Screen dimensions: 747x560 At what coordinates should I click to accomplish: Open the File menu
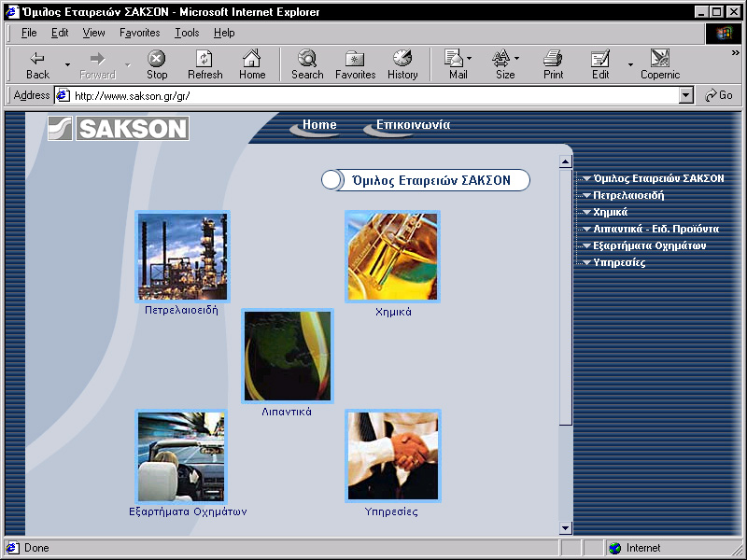[x=29, y=33]
